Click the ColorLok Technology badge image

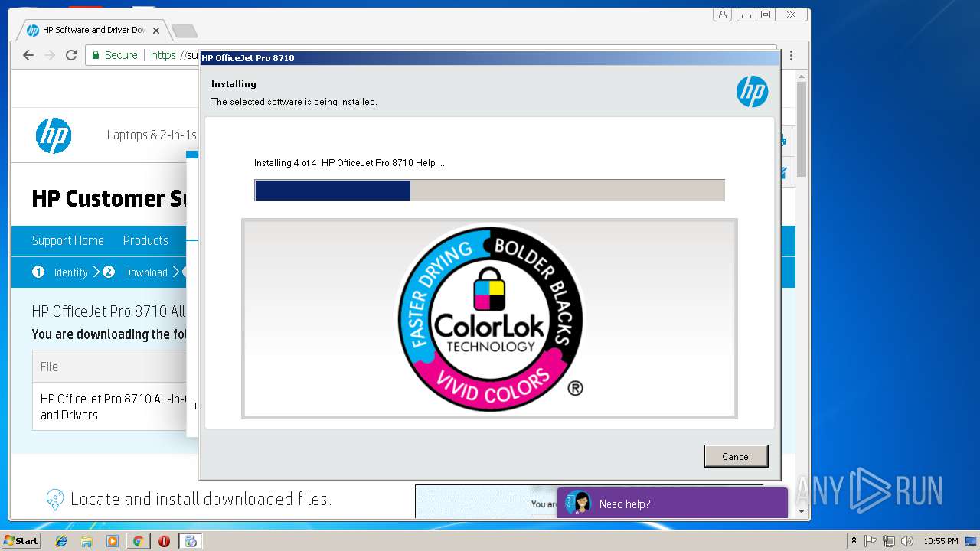tap(490, 318)
